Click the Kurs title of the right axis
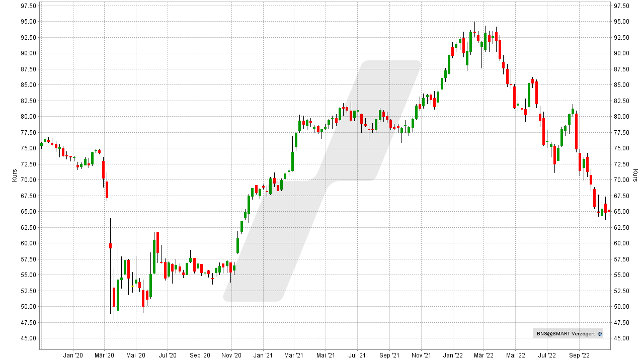Image resolution: width=644 pixels, height=362 pixels. [x=635, y=175]
